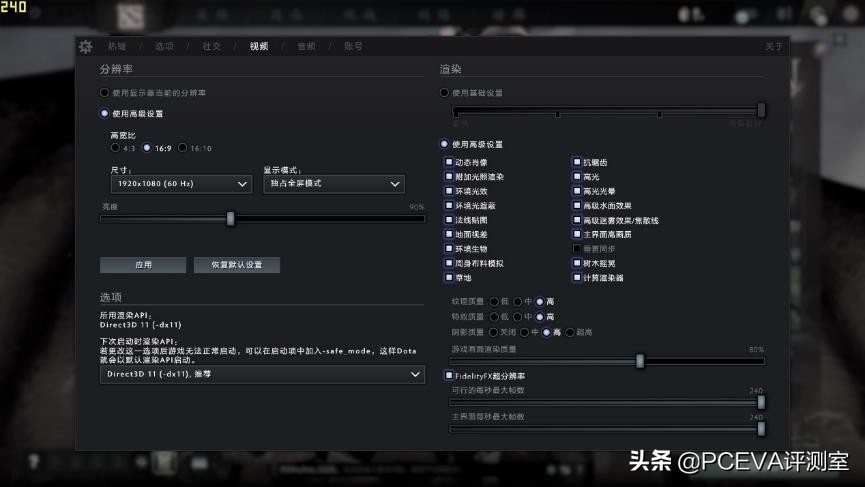
Task: Click the Dota 2 logo in top bar
Action: pyautogui.click(x=131, y=17)
